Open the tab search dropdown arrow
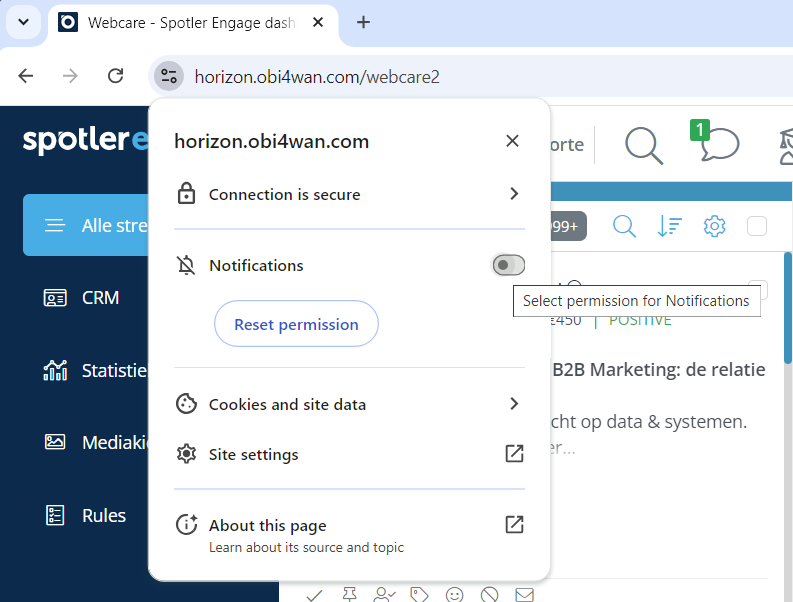This screenshot has height=602, width=793. pos(23,22)
